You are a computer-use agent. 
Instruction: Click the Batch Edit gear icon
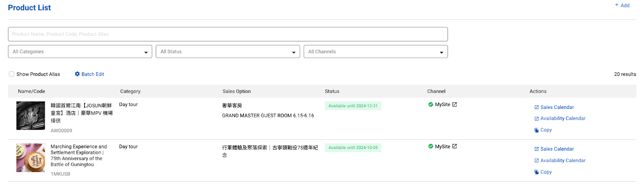(x=77, y=74)
